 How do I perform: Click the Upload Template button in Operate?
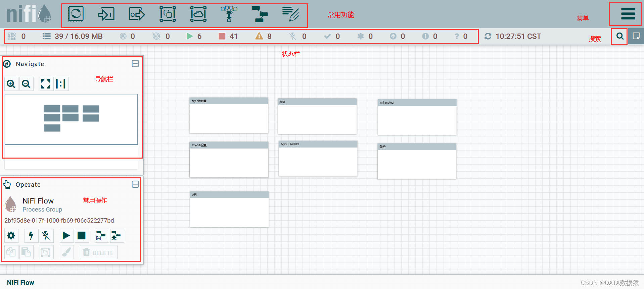[117, 236]
